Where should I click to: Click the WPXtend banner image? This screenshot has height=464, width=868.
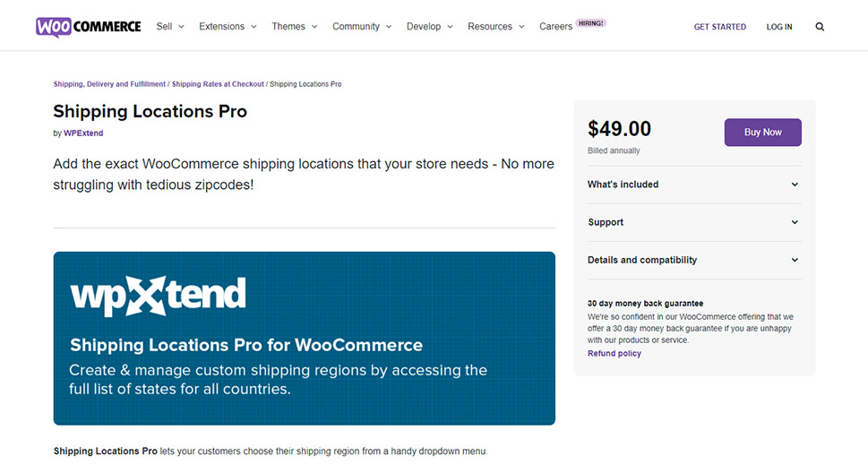[x=304, y=338]
